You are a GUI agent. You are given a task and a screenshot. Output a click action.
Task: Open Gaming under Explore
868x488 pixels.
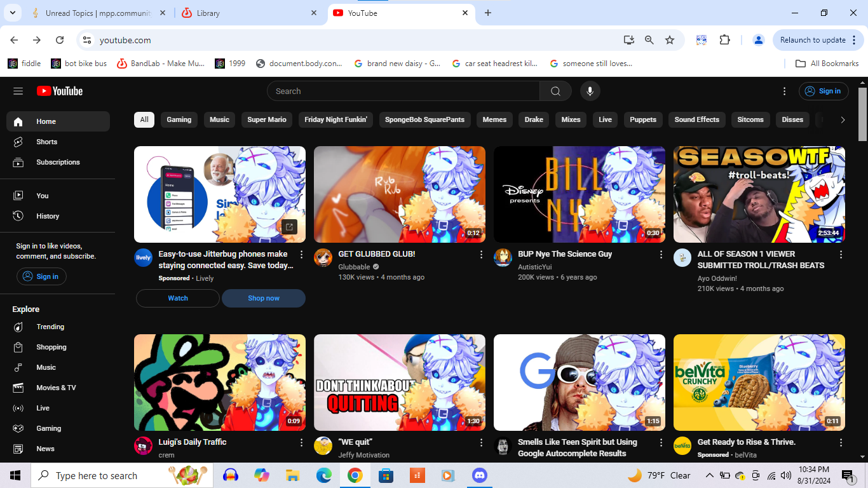click(x=58, y=428)
